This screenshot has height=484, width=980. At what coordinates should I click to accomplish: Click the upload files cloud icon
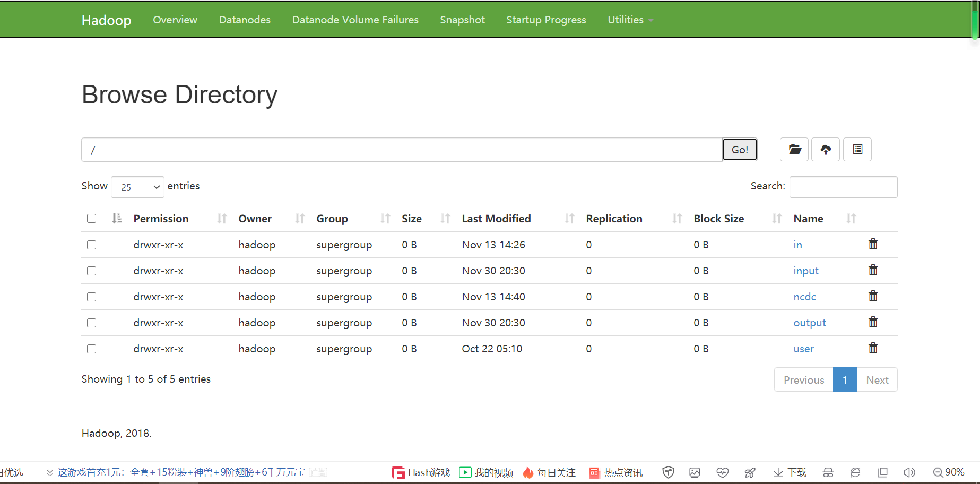tap(826, 150)
